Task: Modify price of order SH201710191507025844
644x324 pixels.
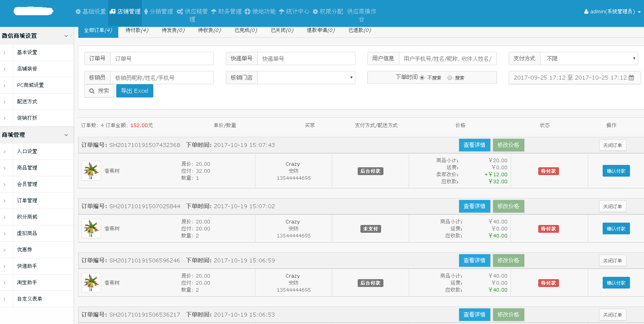Action: point(508,206)
